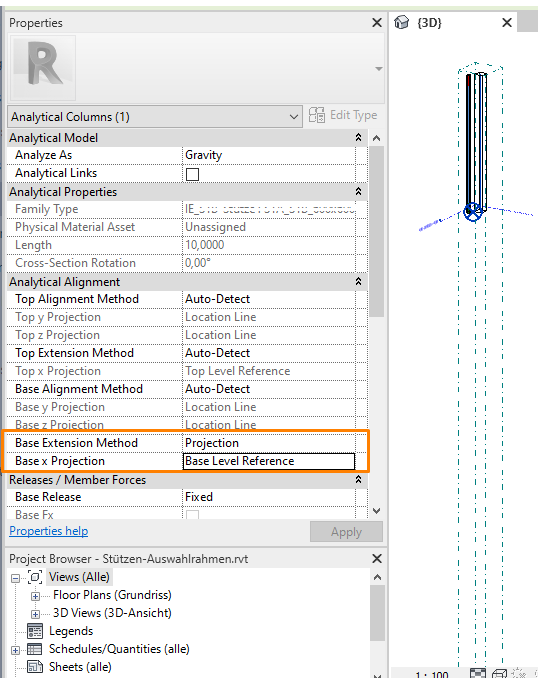Image resolution: width=538 pixels, height=680 pixels.
Task: Toggle the Base Fx checkbox
Action: 192,515
